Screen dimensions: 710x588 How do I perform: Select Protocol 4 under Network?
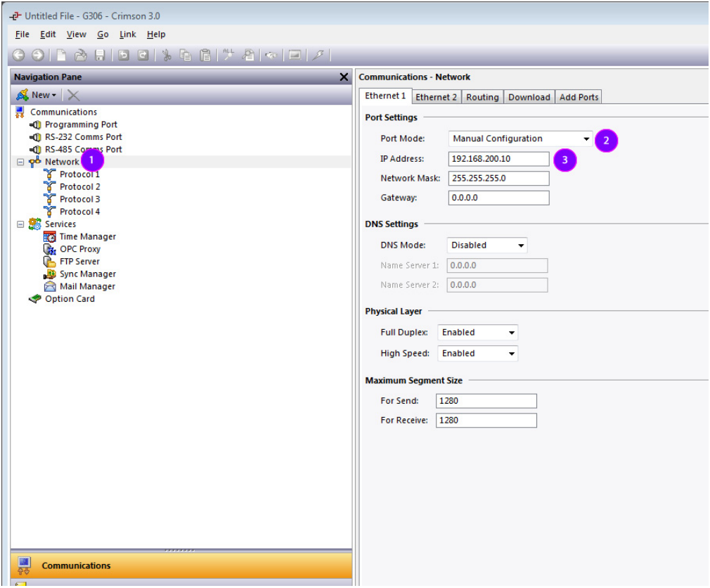point(79,212)
